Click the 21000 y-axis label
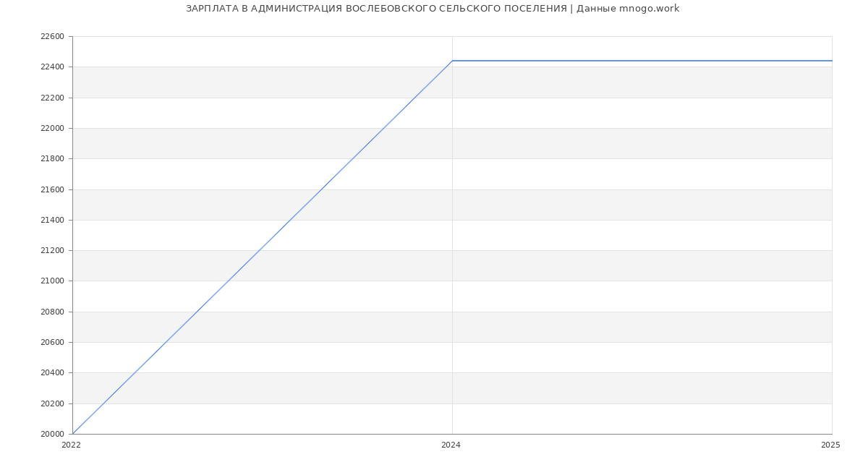The width and height of the screenshot is (868, 470). tap(52, 281)
